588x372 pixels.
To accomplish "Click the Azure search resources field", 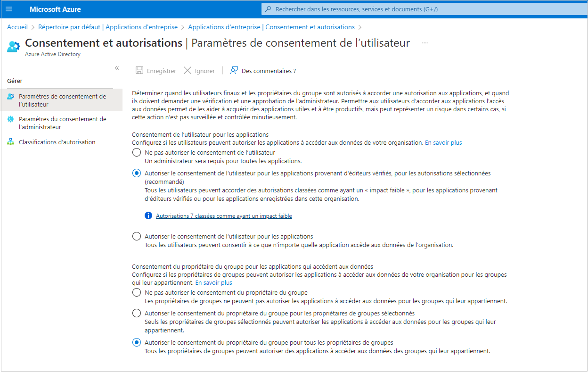I will pos(424,9).
